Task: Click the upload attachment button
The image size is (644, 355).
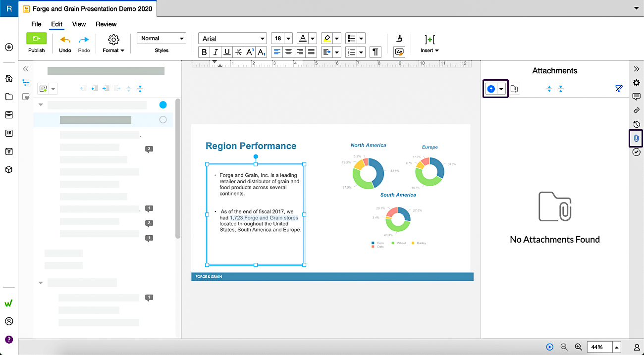Action: coord(491,89)
